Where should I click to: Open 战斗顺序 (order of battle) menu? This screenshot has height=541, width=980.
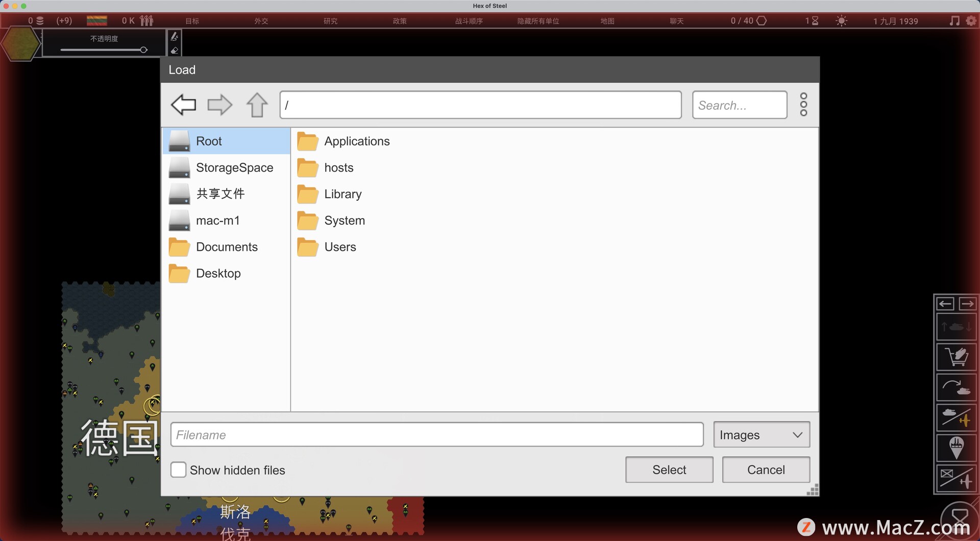(x=469, y=21)
